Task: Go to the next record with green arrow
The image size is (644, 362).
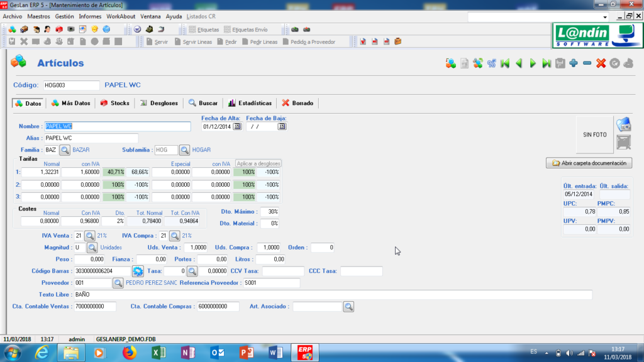Action: pyautogui.click(x=533, y=63)
